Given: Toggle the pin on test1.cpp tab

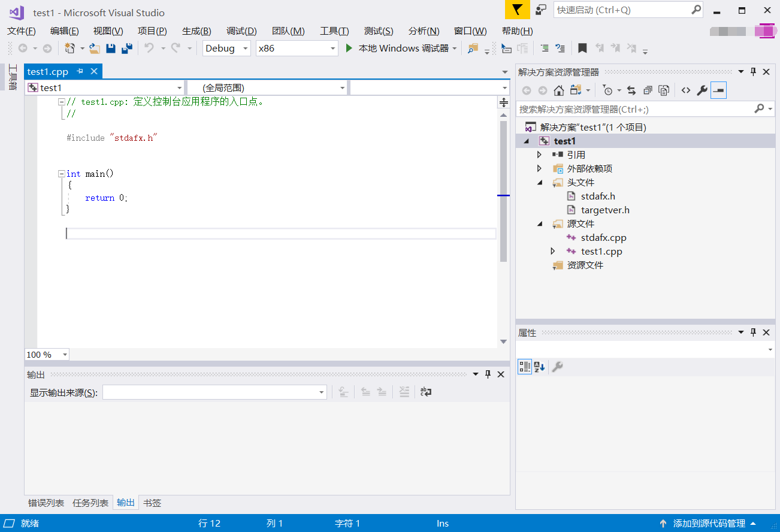Looking at the screenshot, I should tap(80, 71).
